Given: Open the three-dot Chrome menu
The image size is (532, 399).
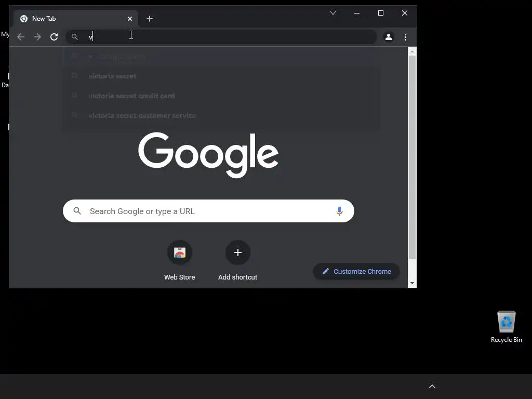Looking at the screenshot, I should point(405,37).
